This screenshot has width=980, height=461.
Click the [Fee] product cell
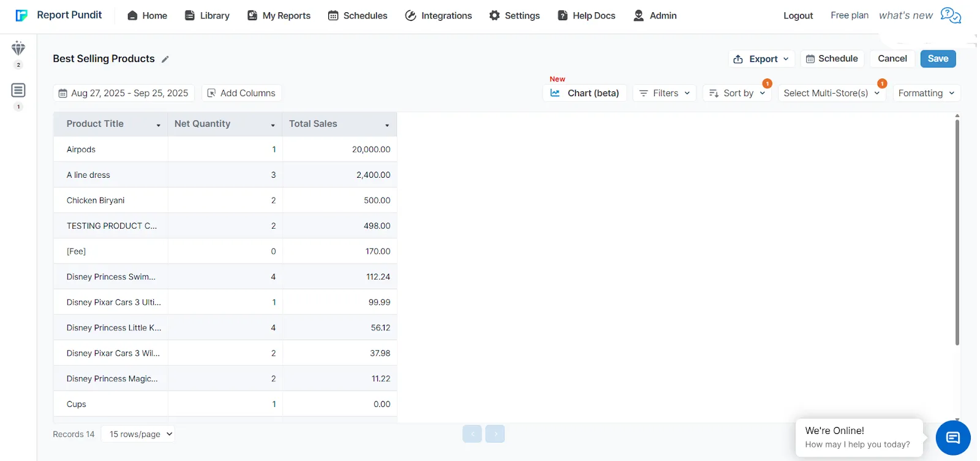111,251
